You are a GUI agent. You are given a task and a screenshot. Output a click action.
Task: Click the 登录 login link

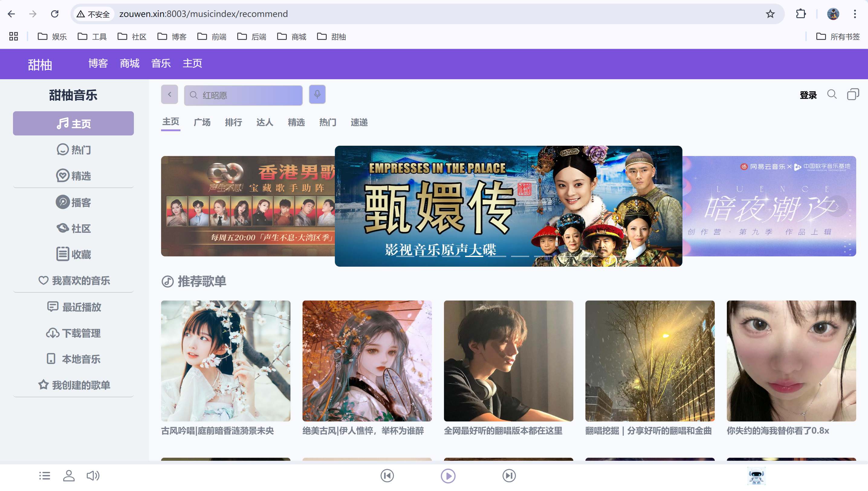point(808,95)
